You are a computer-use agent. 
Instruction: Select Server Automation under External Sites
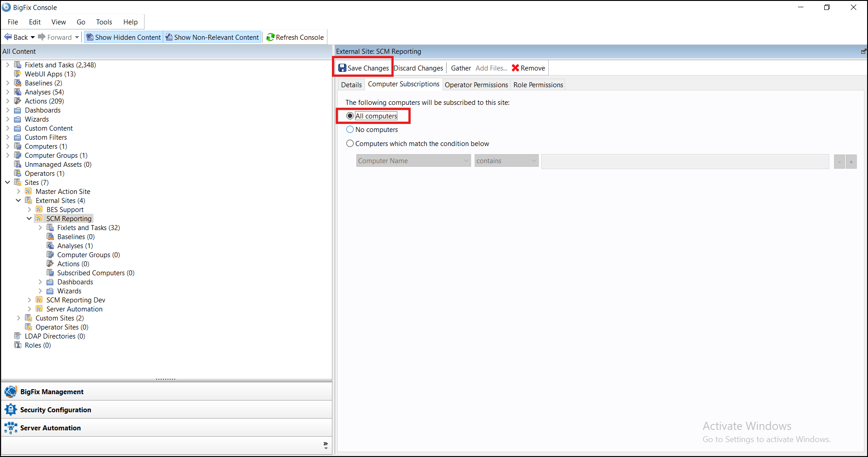coord(75,309)
